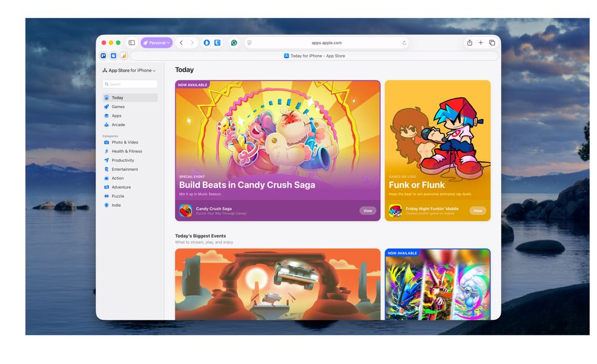This screenshot has height=364, width=597.
Task: Open Arcade in the sidebar
Action: click(130, 125)
